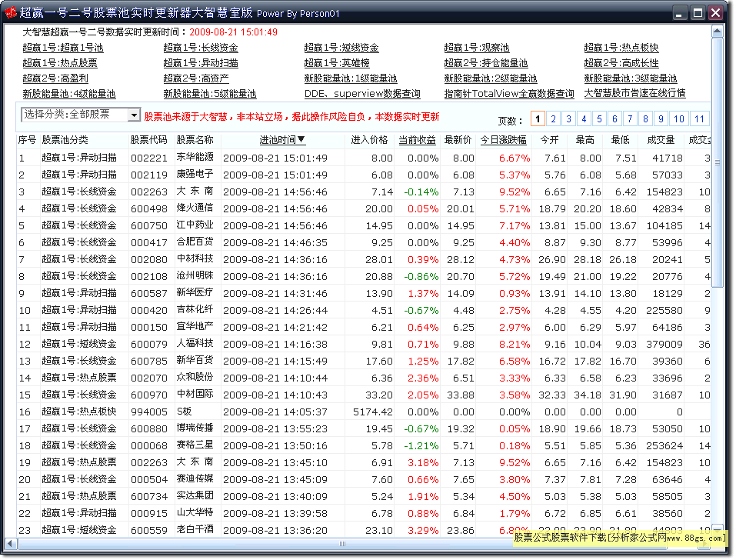Go to page 6
Viewport: 736px width, 560px height.
coord(614,118)
